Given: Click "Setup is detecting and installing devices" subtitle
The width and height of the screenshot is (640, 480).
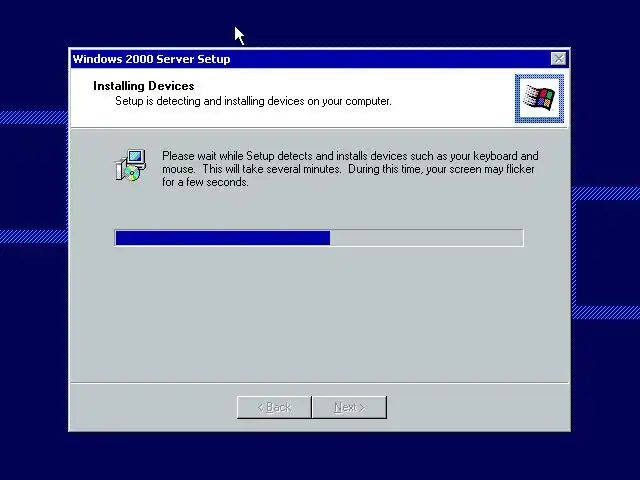Looking at the screenshot, I should pos(253,101).
